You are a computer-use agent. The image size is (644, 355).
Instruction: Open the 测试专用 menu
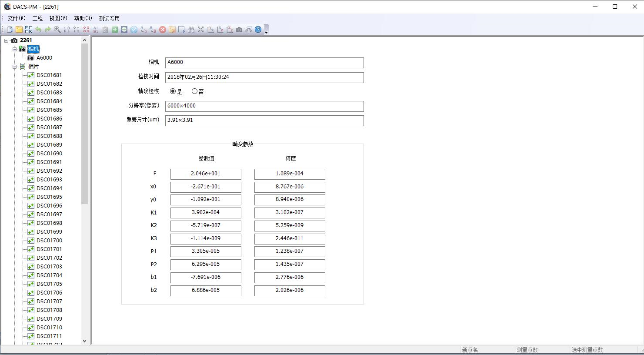click(x=109, y=18)
